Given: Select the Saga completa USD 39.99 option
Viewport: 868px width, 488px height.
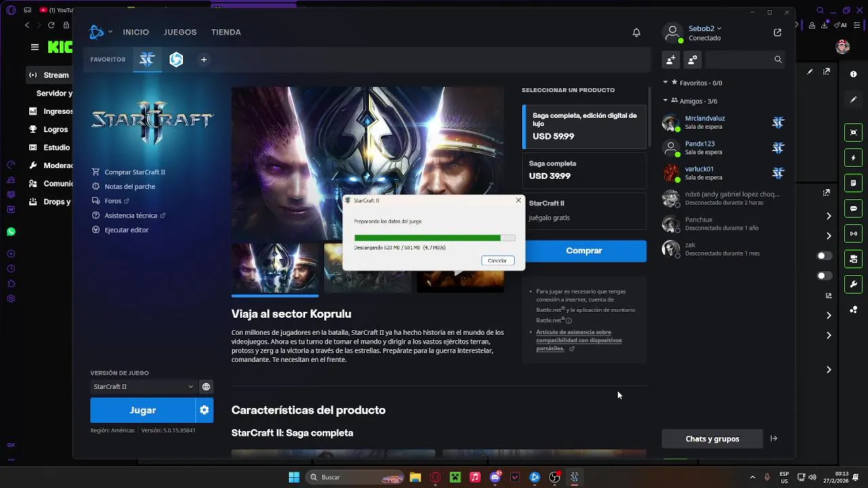Looking at the screenshot, I should tap(584, 170).
